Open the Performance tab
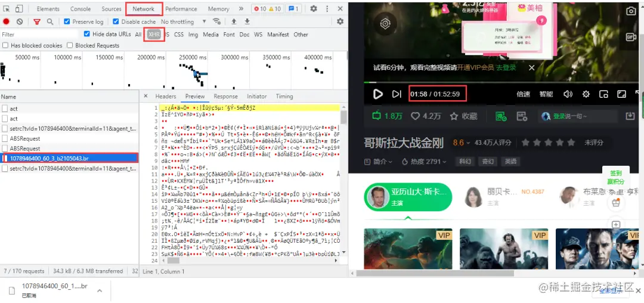The width and height of the screenshot is (644, 303). click(181, 8)
